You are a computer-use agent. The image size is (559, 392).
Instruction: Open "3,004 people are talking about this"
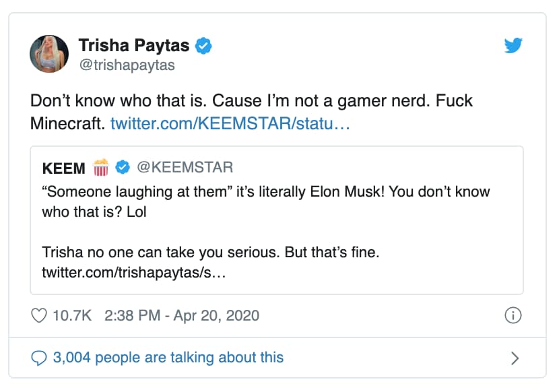[168, 357]
